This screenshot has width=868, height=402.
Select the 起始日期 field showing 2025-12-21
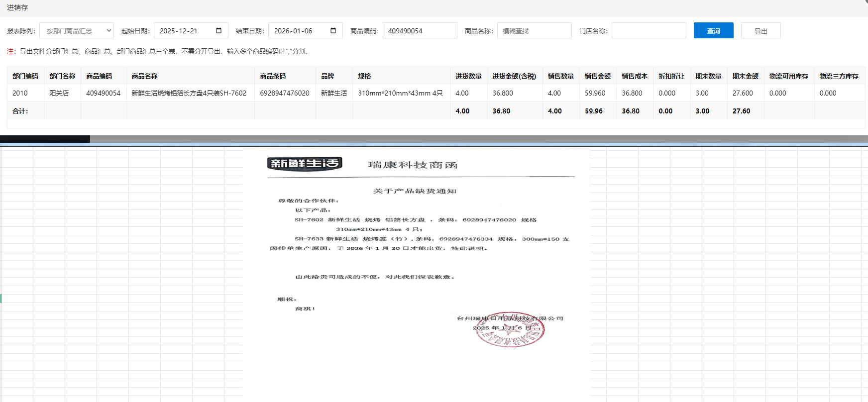click(184, 31)
